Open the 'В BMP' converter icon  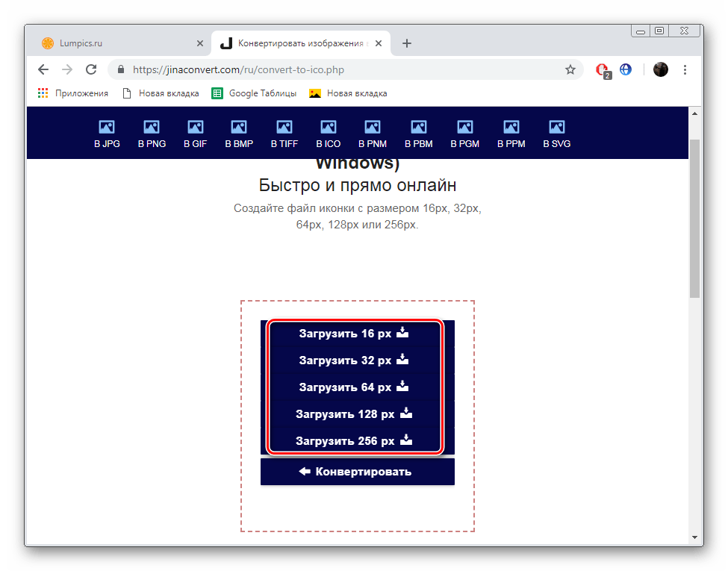[x=239, y=134]
